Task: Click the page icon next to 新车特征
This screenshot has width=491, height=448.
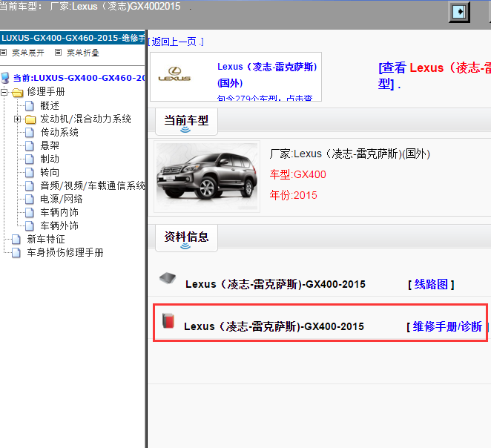Action: [16, 239]
